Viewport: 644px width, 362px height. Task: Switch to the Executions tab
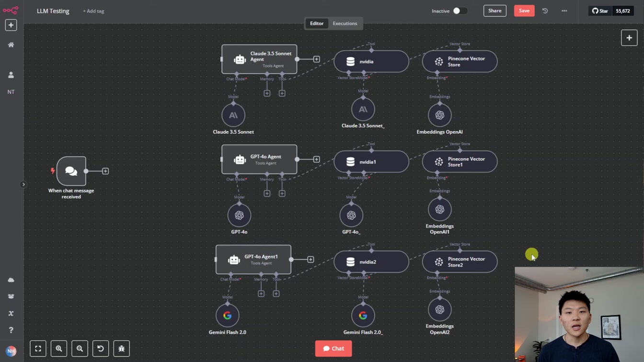pos(345,23)
